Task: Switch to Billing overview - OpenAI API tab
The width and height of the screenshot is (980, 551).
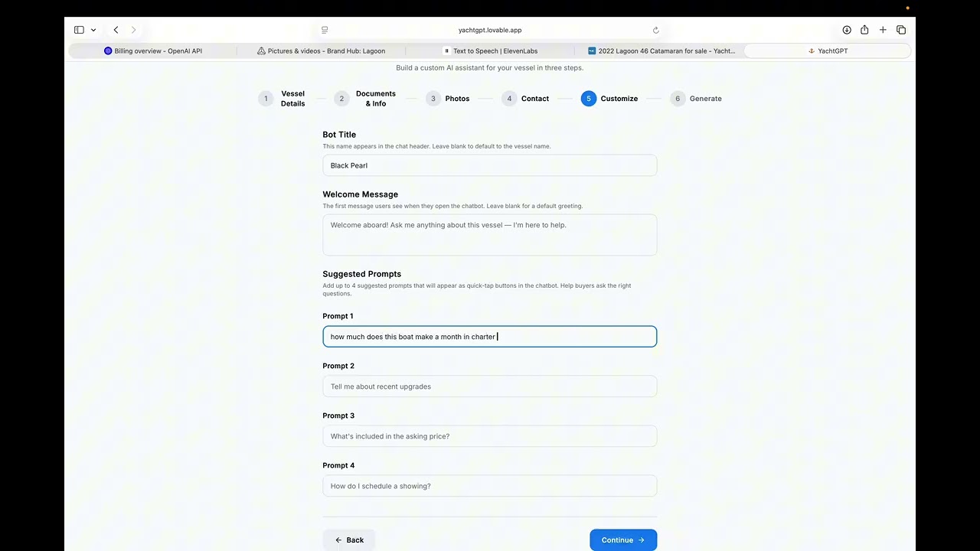Action: pyautogui.click(x=153, y=51)
